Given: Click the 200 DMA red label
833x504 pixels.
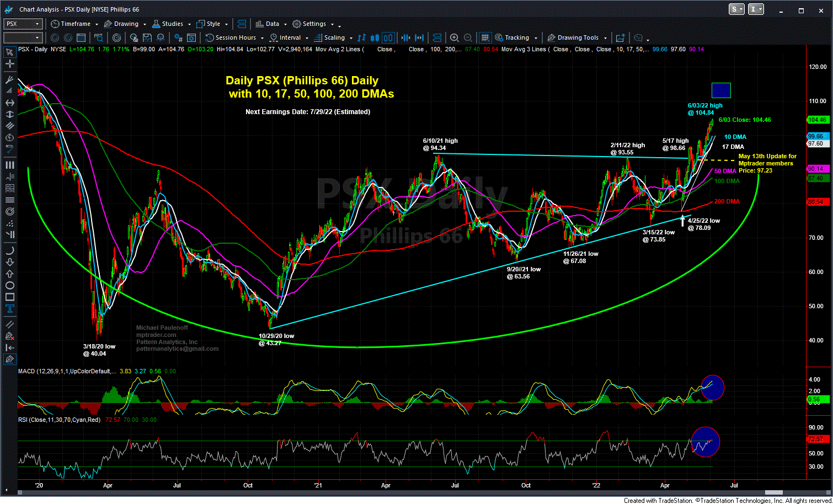Looking at the screenshot, I should 727,202.
